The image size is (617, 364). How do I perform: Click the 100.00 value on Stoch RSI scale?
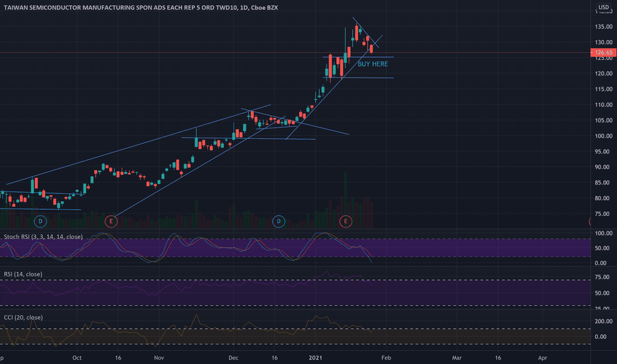604,234
